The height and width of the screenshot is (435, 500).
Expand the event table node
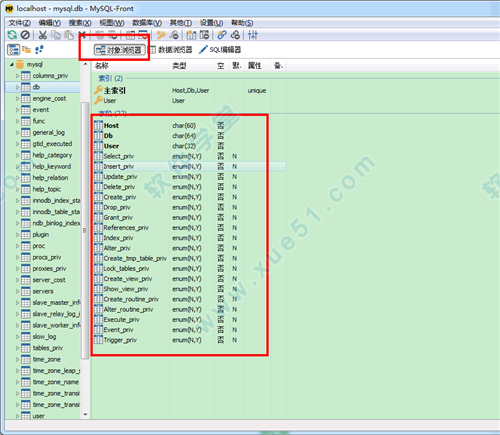click(x=17, y=110)
